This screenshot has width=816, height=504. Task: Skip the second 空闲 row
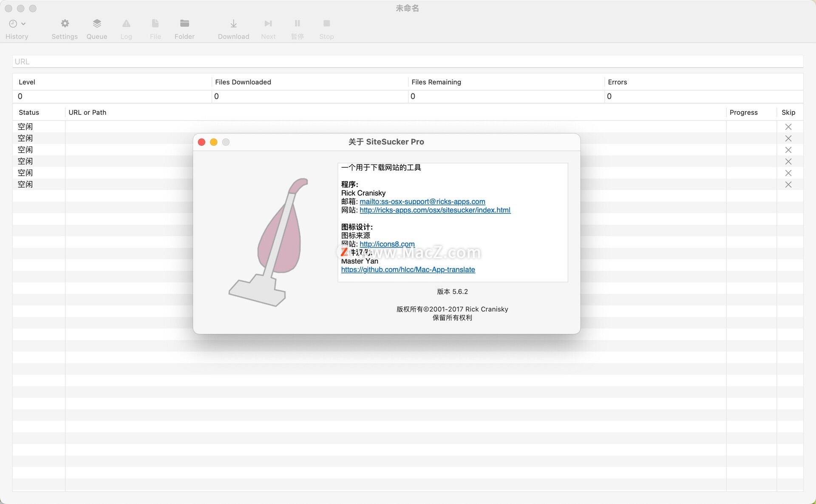788,139
